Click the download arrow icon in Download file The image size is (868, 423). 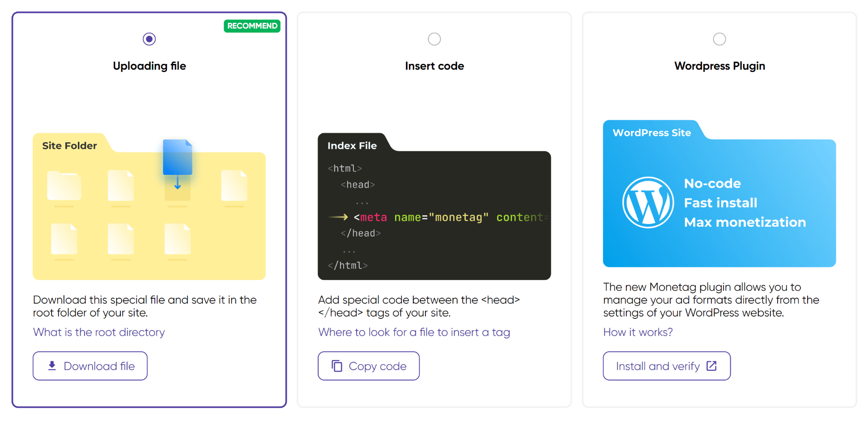[x=52, y=366]
